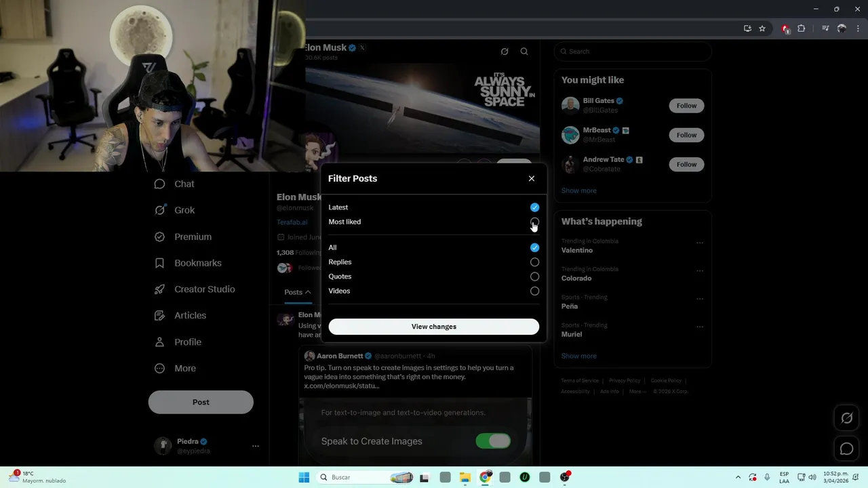The width and height of the screenshot is (868, 488).
Task: Open the Terafab.ai profile link
Action: pos(292,222)
